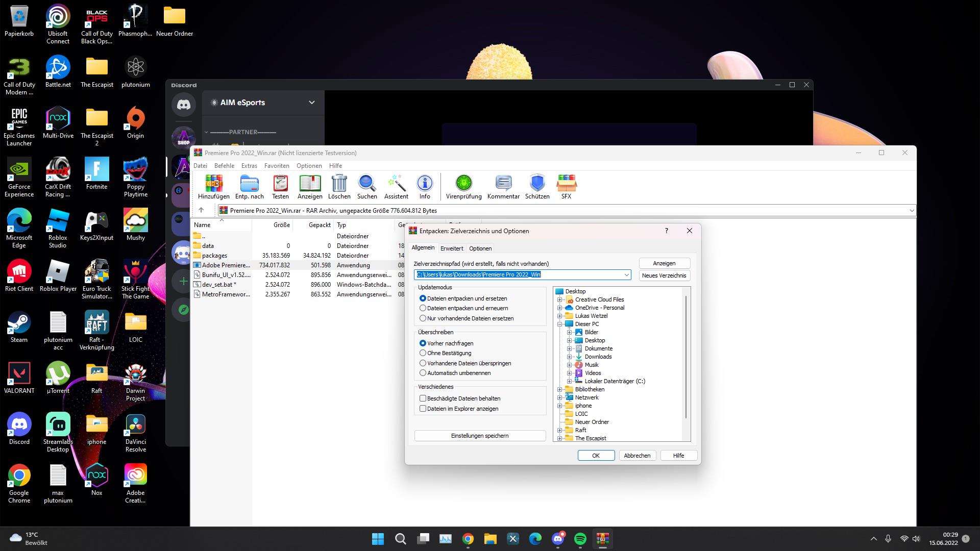The height and width of the screenshot is (551, 980).
Task: Click the Assistent wizard icon
Action: [x=396, y=186]
